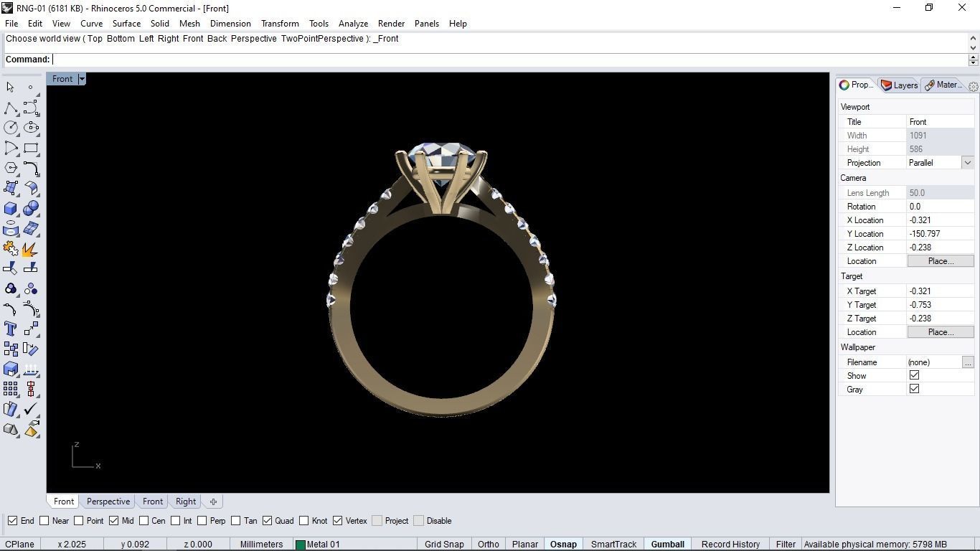The height and width of the screenshot is (551, 980).
Task: Switch to the Right viewport tab
Action: (186, 501)
